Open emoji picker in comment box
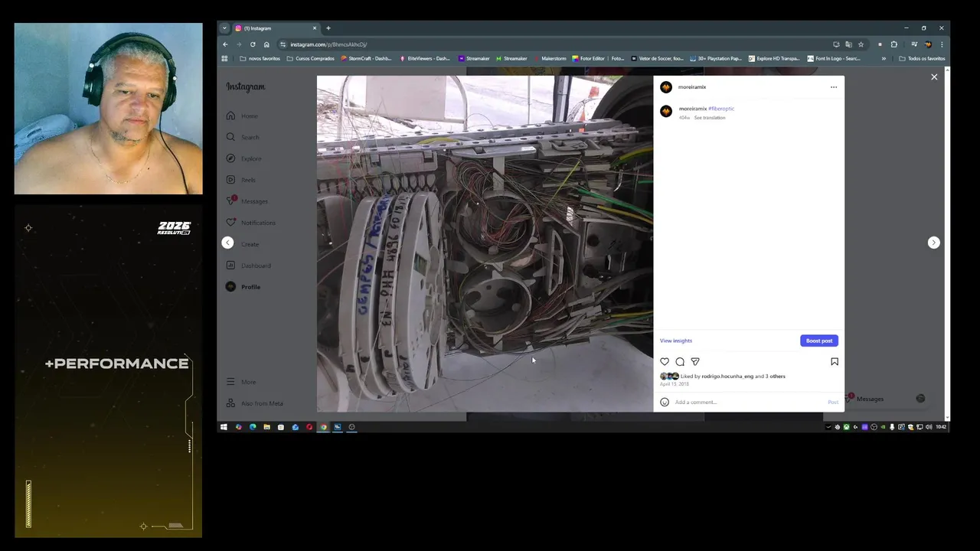This screenshot has height=551, width=980. click(665, 402)
